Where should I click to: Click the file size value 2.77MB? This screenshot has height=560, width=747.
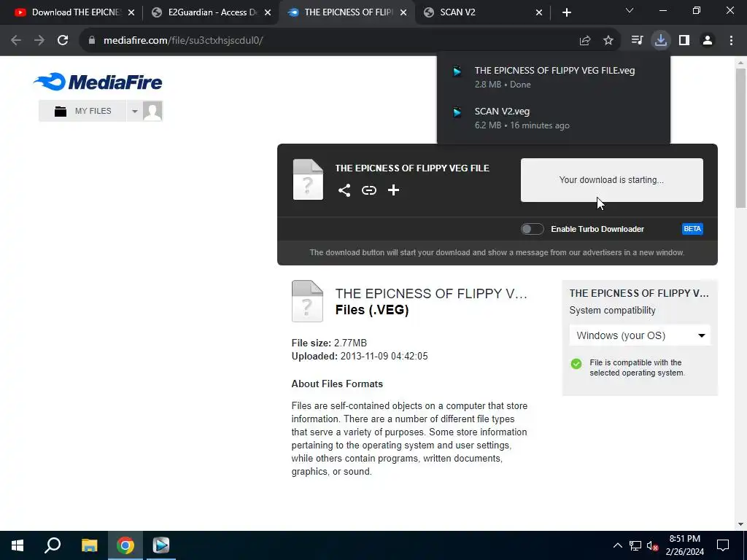[x=350, y=343]
